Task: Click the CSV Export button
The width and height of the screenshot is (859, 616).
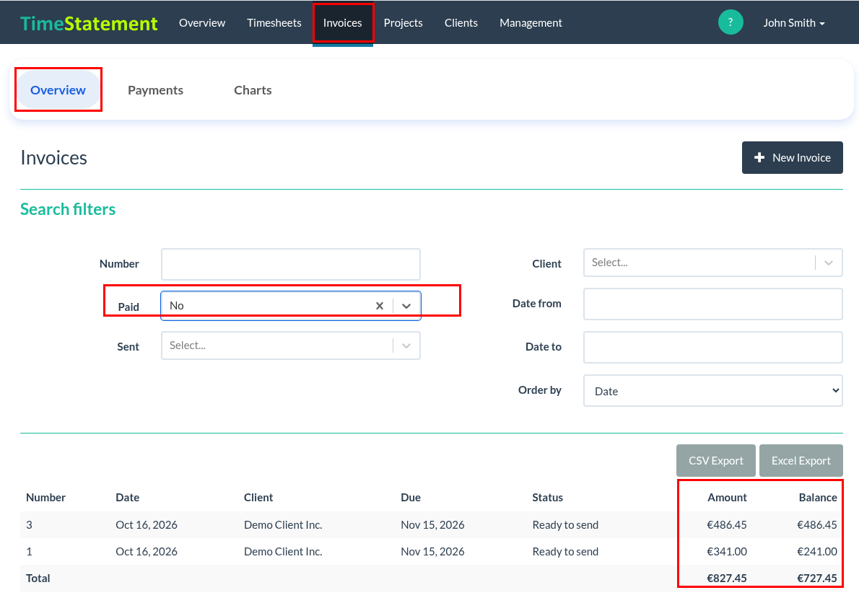Action: click(x=716, y=460)
